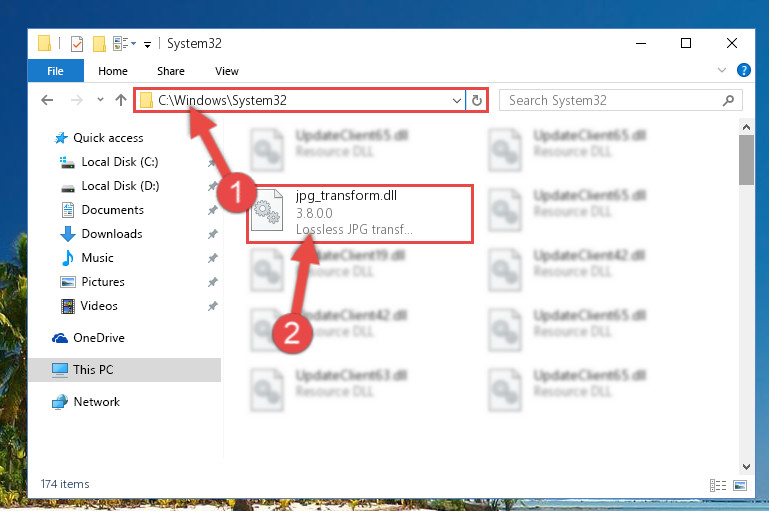This screenshot has width=769, height=511.
Task: Expand the address bar history dropdown
Action: pyautogui.click(x=457, y=101)
